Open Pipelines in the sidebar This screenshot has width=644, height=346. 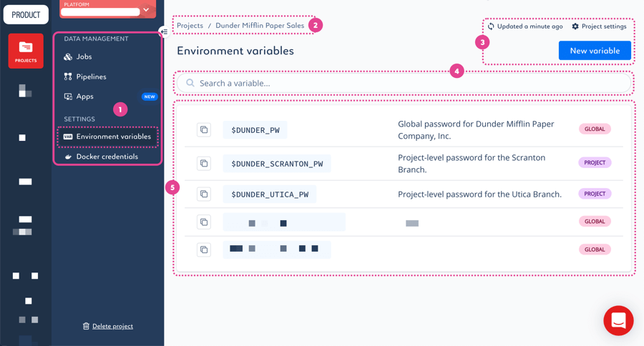85,76
